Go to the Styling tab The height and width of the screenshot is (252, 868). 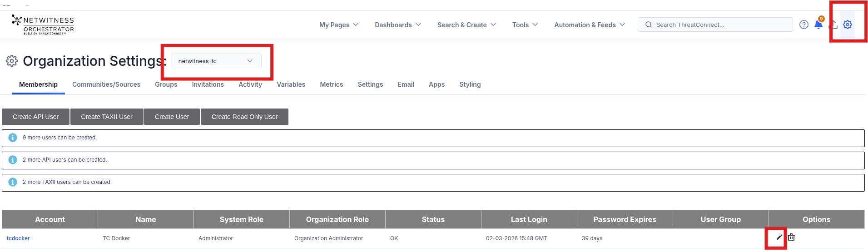[470, 84]
